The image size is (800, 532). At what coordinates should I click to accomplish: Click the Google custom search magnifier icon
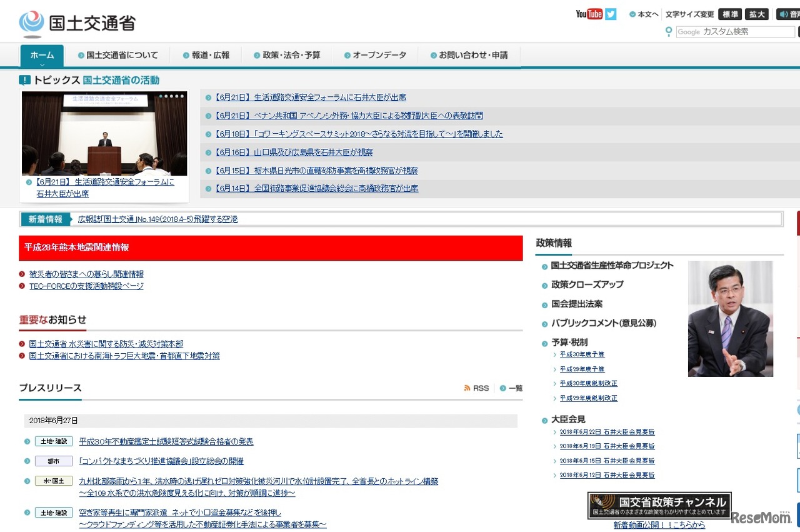pyautogui.click(x=670, y=32)
